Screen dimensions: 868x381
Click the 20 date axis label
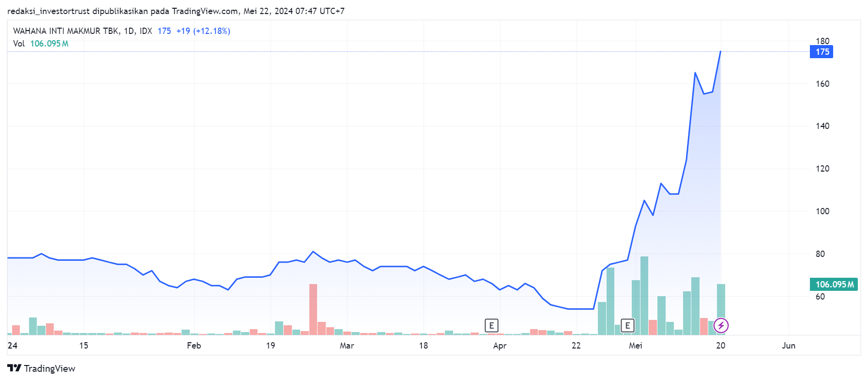[721, 346]
